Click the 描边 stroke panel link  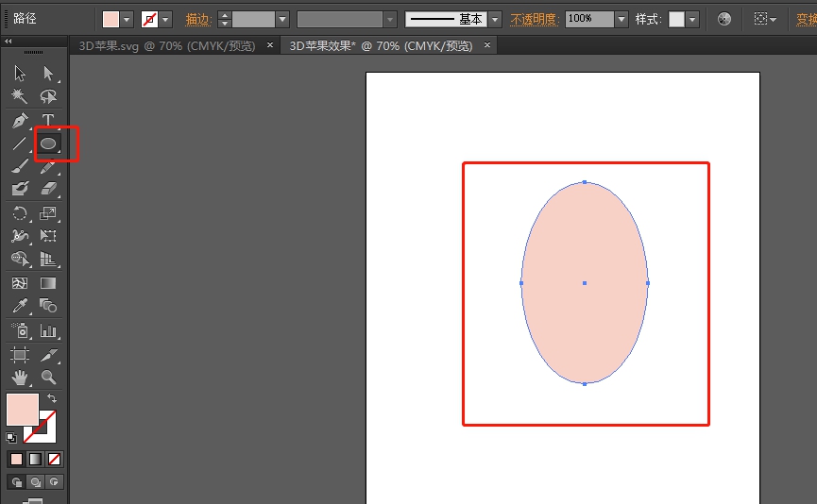coord(198,19)
